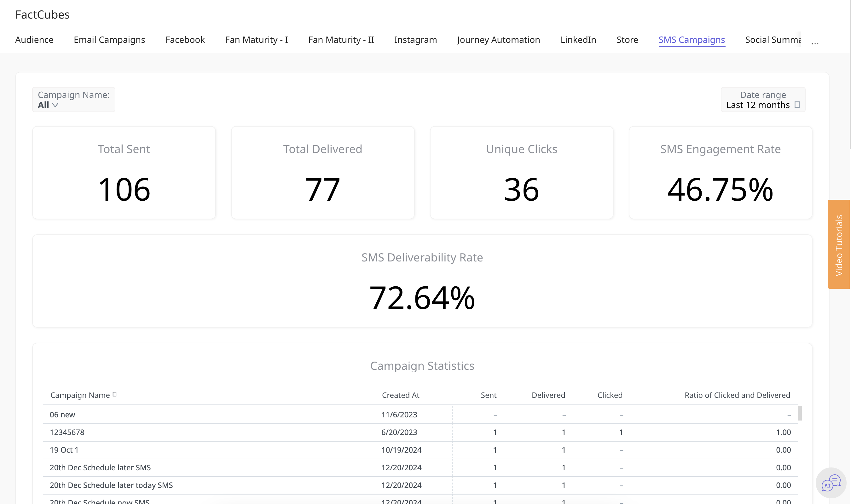Click the 1.00 ratio cell
Screen dimensions: 851x504
click(x=784, y=432)
